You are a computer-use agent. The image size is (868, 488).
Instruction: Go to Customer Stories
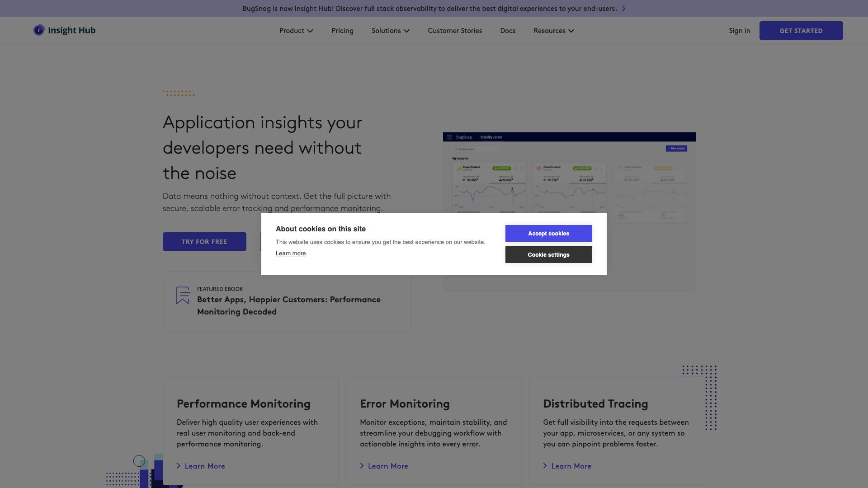[x=455, y=31]
